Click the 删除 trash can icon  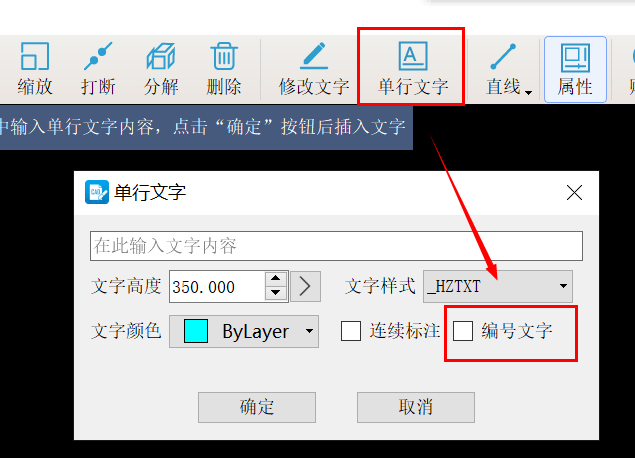point(224,57)
